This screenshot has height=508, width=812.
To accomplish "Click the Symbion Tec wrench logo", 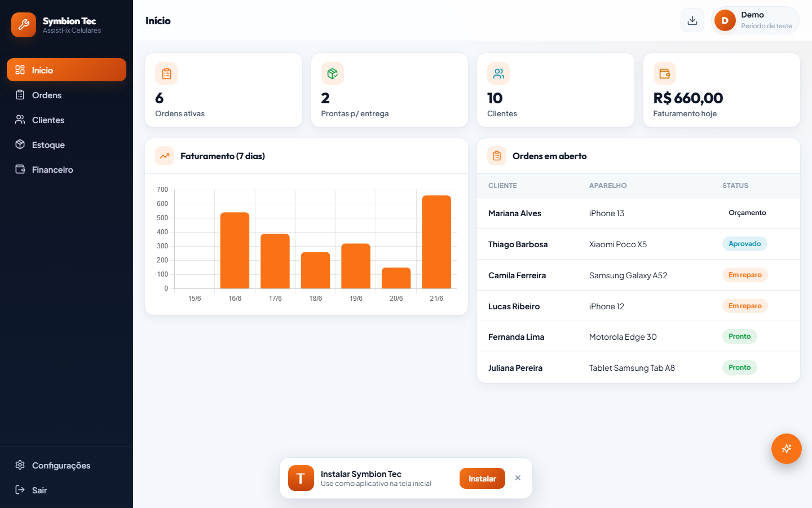I will [24, 25].
